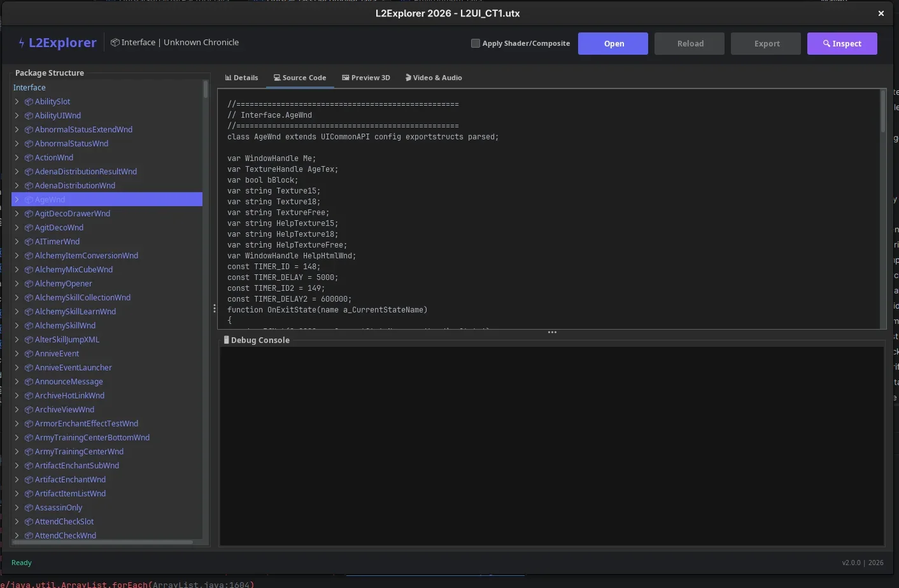Image resolution: width=899 pixels, height=588 pixels.
Task: Open the Video & Audio tab
Action: click(x=434, y=78)
